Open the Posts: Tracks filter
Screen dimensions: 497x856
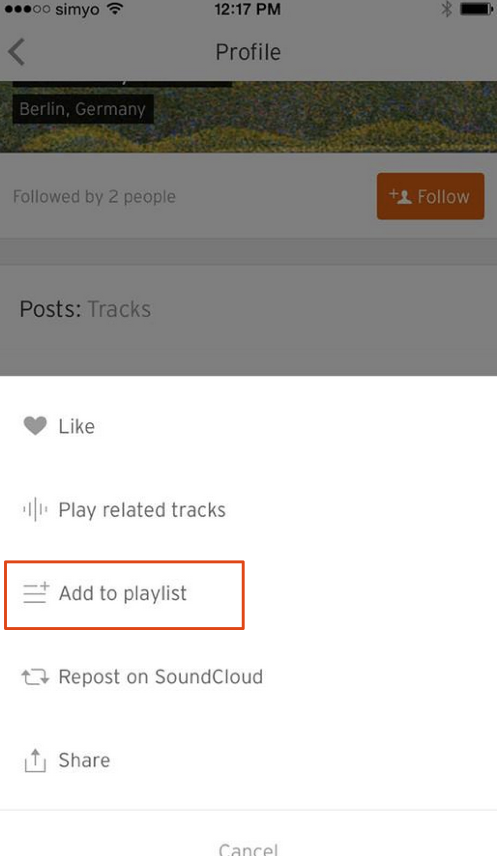tap(85, 309)
